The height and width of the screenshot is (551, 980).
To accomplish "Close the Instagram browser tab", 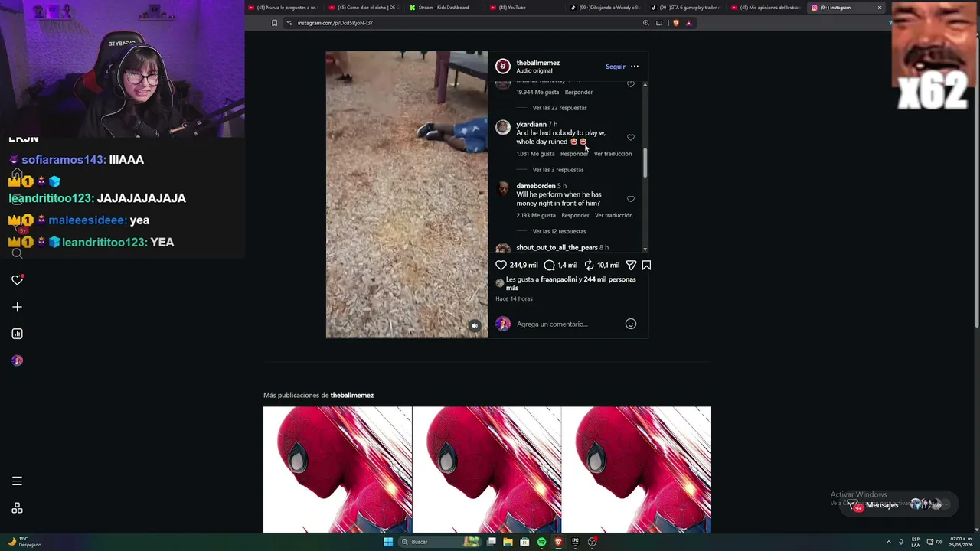I will [x=879, y=8].
